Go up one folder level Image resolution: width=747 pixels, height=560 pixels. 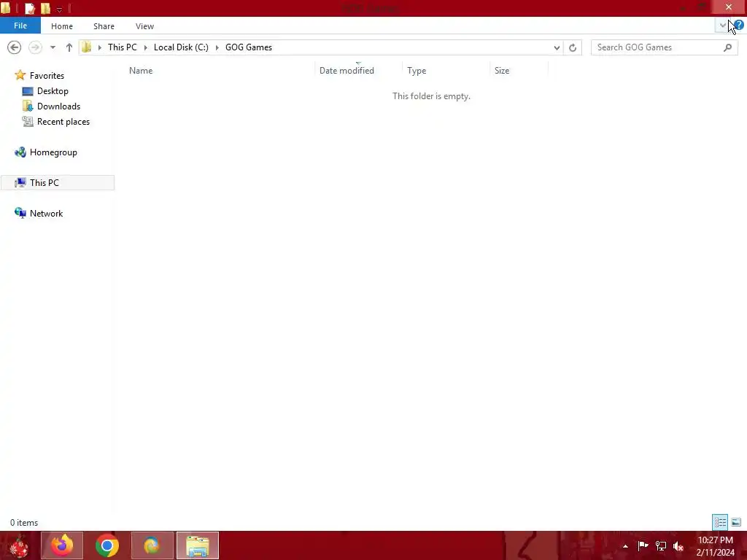point(69,47)
